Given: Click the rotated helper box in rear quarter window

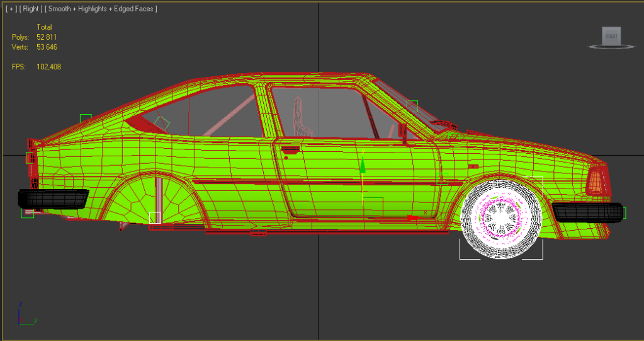Looking at the screenshot, I should [x=162, y=123].
